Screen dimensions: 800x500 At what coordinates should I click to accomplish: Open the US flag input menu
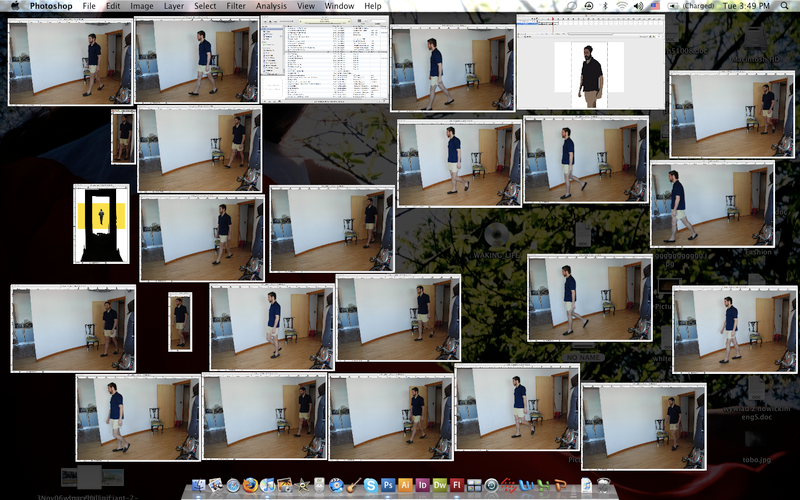(655, 6)
